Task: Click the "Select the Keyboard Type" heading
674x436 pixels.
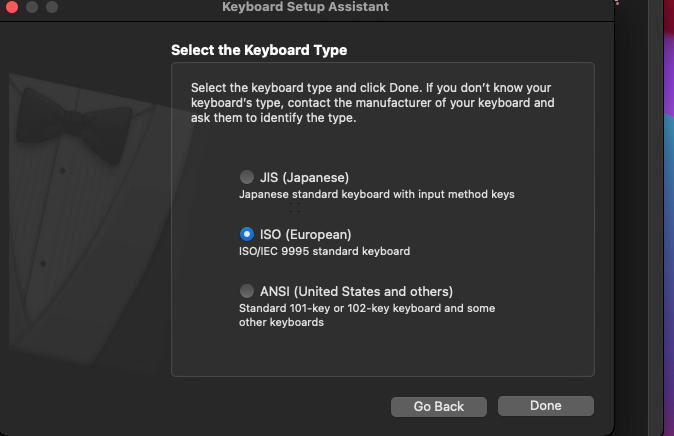Action: (259, 50)
